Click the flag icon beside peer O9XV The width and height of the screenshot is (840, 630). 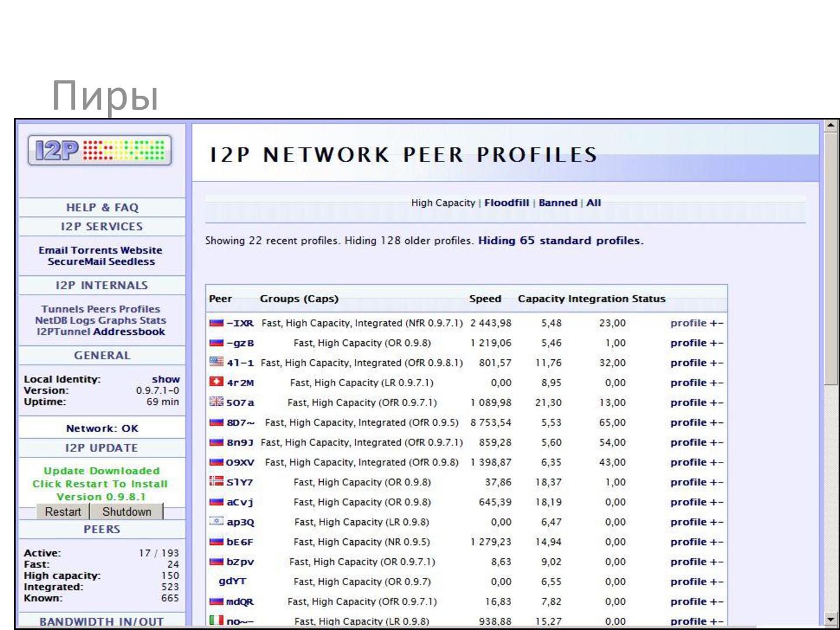(x=216, y=461)
